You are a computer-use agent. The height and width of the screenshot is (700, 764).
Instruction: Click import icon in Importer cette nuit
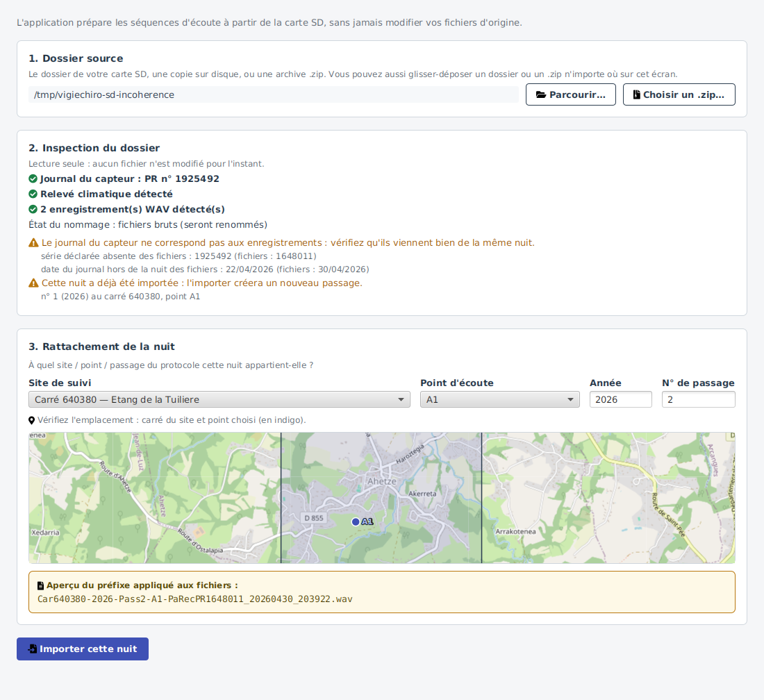(33, 649)
